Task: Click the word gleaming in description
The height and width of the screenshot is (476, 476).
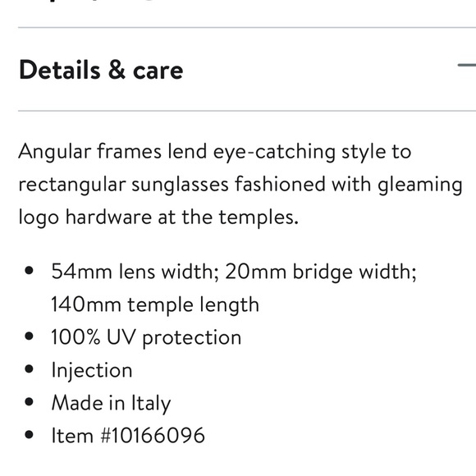Action: coord(420,185)
